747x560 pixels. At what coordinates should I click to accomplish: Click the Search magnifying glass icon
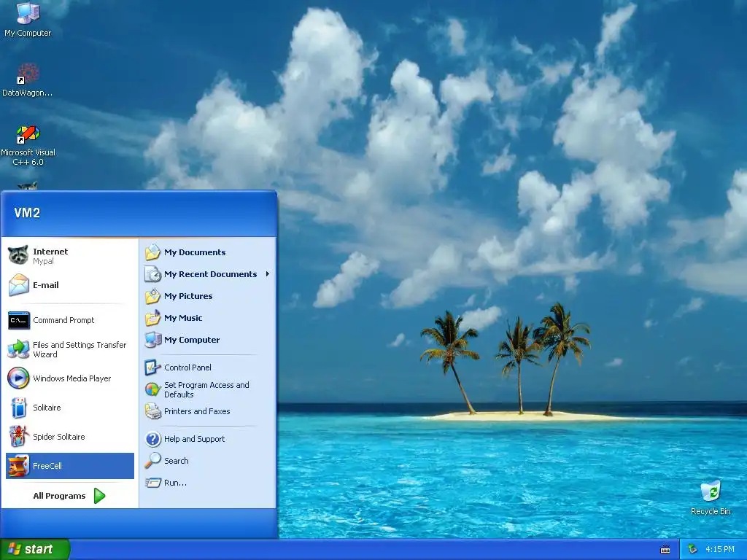[x=153, y=461]
